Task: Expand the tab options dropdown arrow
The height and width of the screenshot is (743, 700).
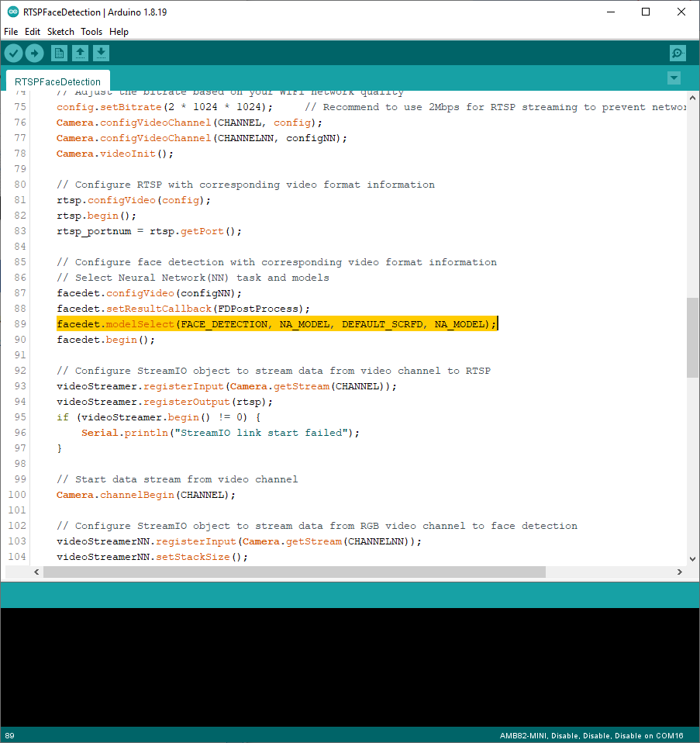Action: click(x=674, y=78)
